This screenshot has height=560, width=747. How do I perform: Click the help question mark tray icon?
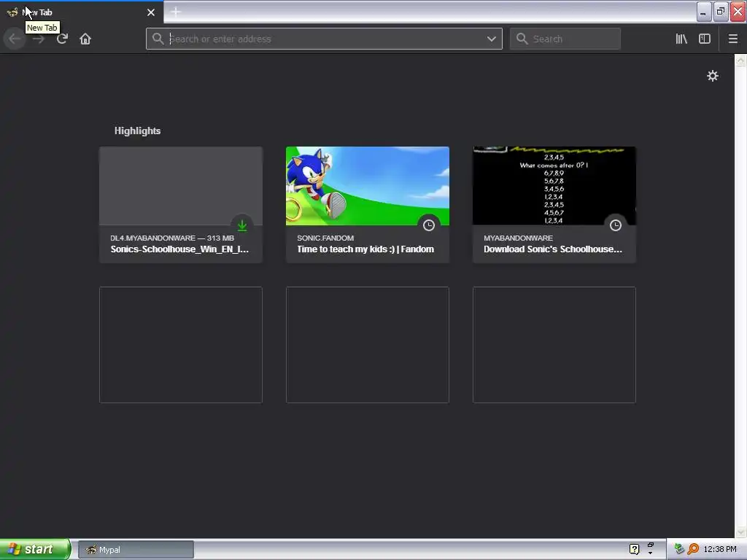coord(634,549)
